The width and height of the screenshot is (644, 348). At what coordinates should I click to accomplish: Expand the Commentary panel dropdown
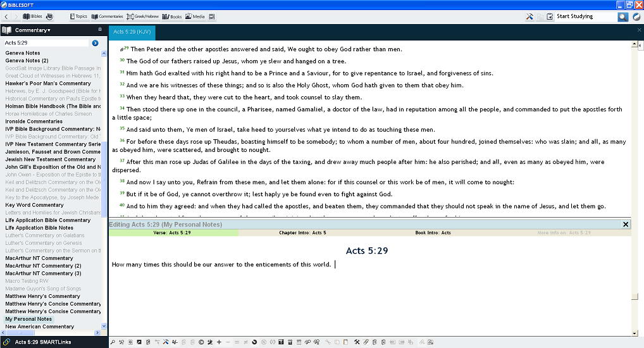[x=32, y=30]
